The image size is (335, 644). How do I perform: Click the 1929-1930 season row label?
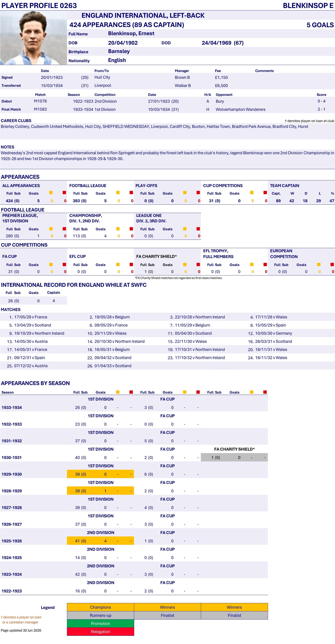[x=12, y=474]
